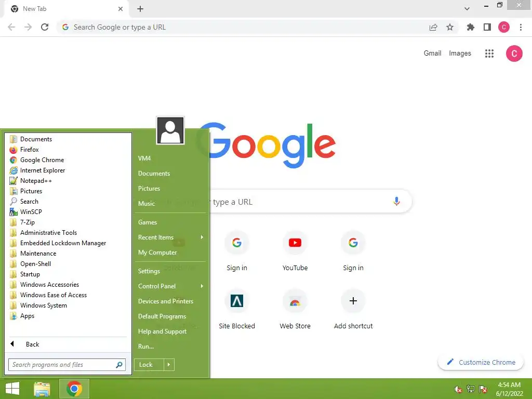The width and height of the screenshot is (532, 399).
Task: Open the Gmail link
Action: 432,54
